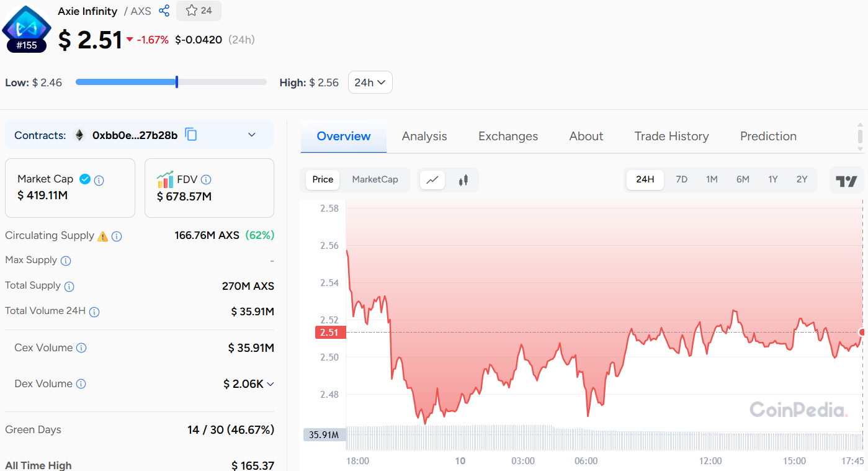Click Total Supply info icon
This screenshot has width=868, height=471.
click(69, 286)
